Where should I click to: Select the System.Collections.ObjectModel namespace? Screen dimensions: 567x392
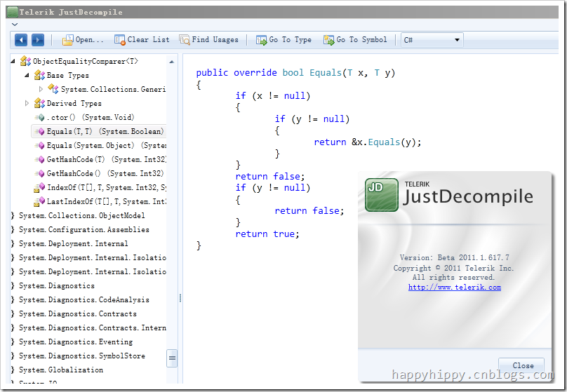click(x=81, y=216)
